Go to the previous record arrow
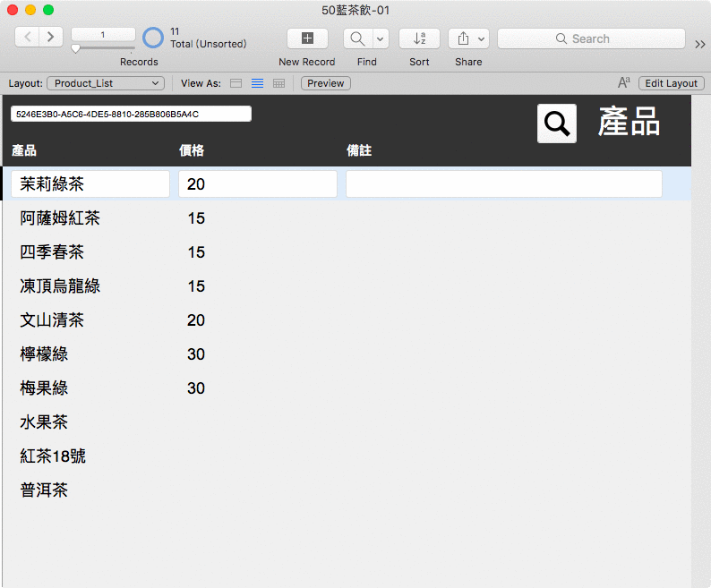The image size is (711, 588). pos(27,38)
